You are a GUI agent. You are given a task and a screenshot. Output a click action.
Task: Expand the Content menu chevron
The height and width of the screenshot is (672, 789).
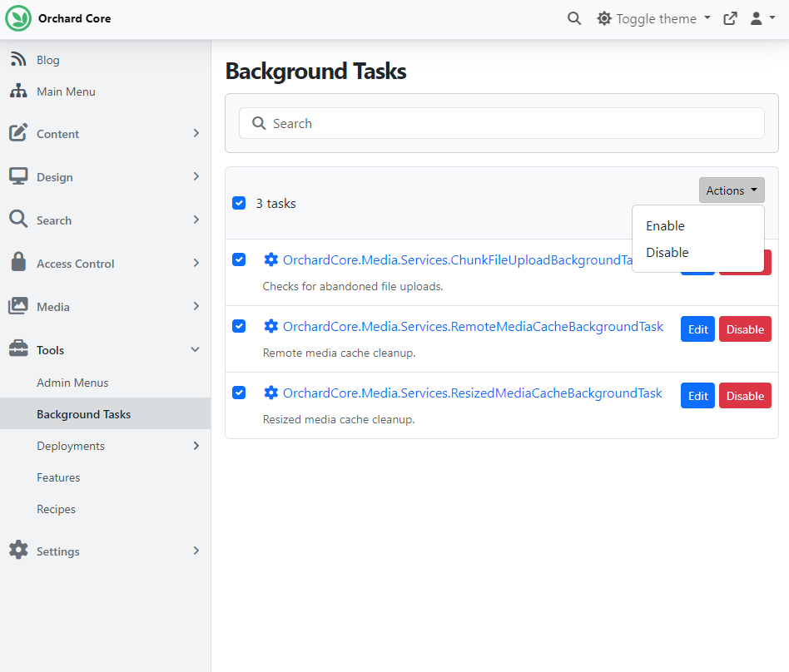pos(196,133)
